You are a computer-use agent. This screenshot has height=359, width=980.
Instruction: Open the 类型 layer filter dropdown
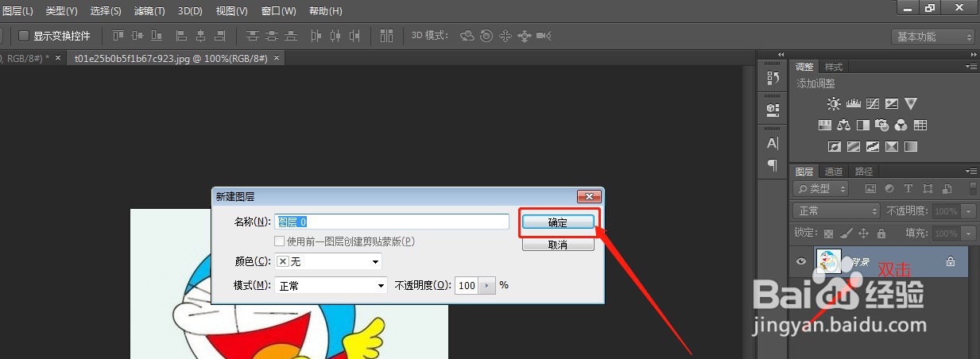click(821, 189)
